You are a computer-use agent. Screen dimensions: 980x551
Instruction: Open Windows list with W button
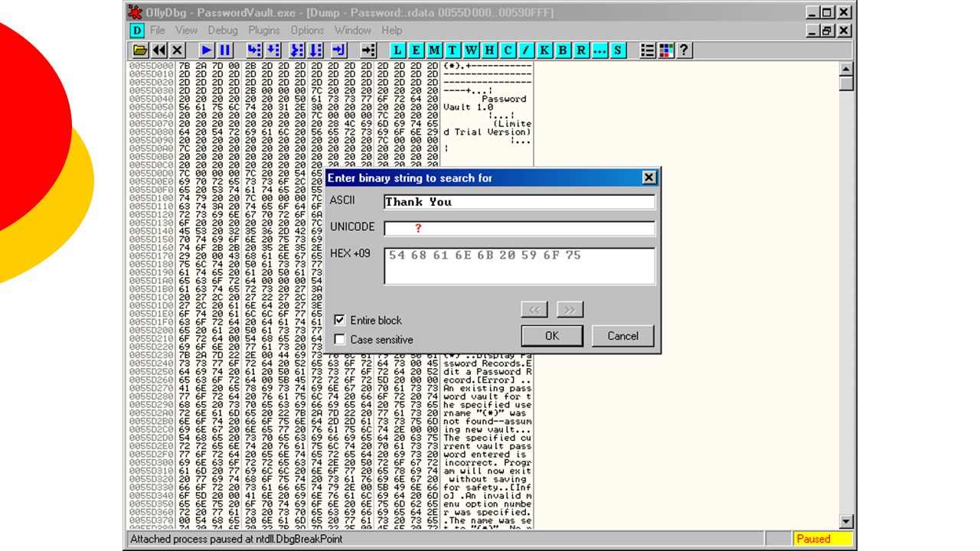[x=471, y=50]
